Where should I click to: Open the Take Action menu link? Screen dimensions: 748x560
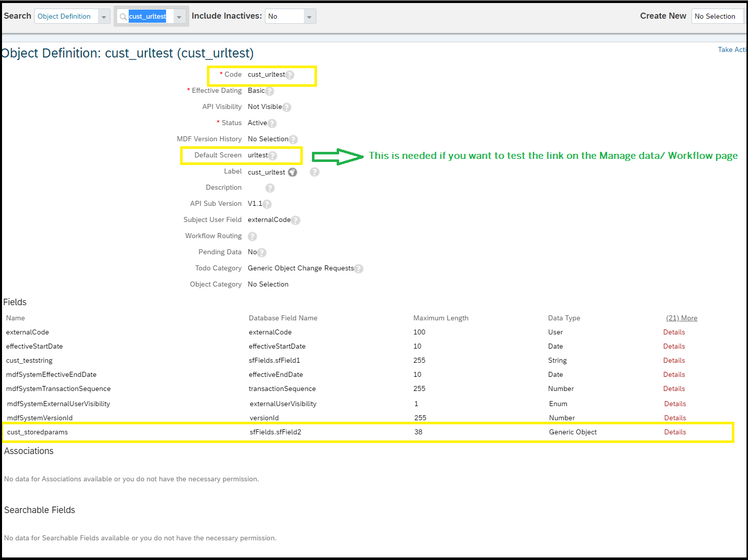(x=732, y=49)
